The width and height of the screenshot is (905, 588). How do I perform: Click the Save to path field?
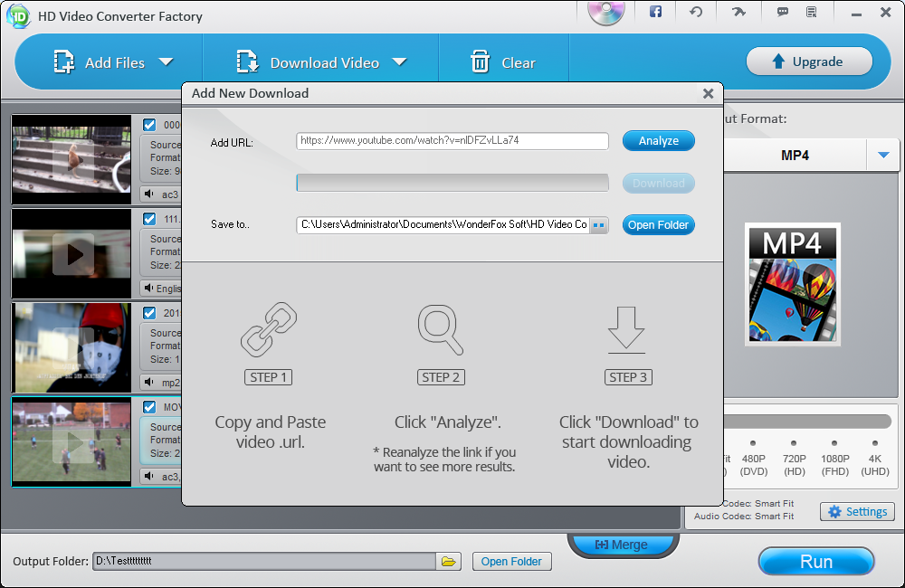click(443, 225)
